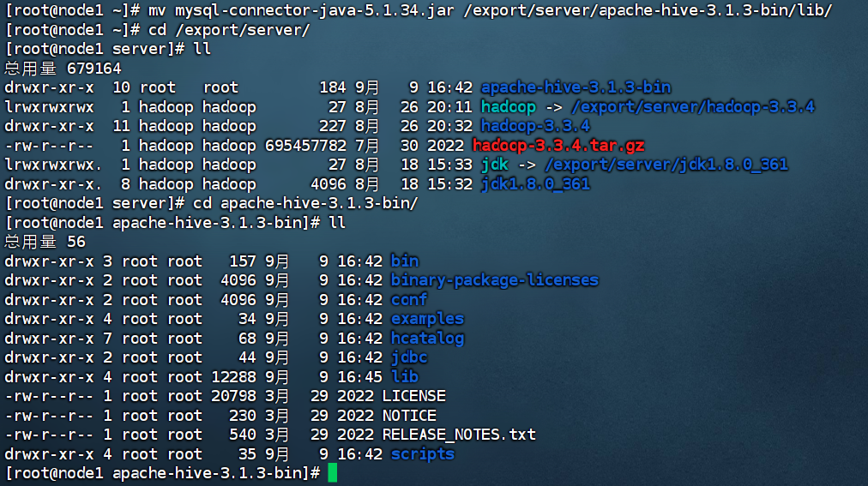
Task: Click the 总用量 56 line
Action: [45, 243]
